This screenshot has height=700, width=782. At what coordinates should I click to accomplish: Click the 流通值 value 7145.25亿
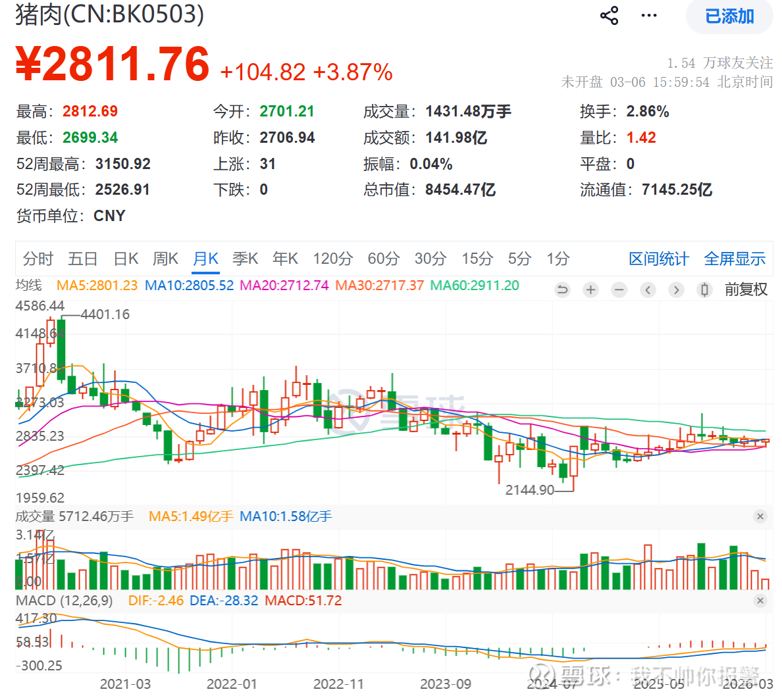point(677,190)
